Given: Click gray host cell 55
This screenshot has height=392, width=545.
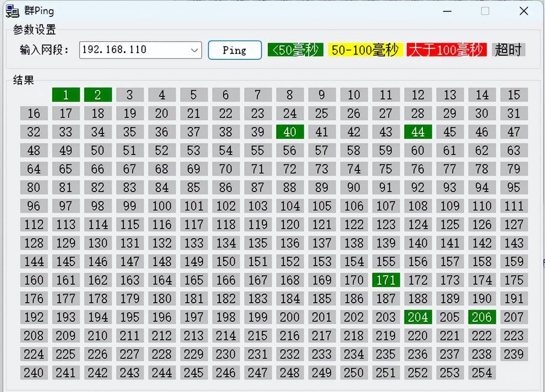Looking at the screenshot, I should 258,150.
